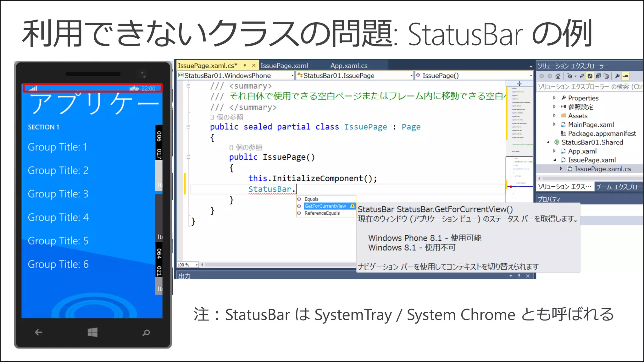Click Solution Explorer search box
The width and height of the screenshot is (644, 362).
point(589,86)
